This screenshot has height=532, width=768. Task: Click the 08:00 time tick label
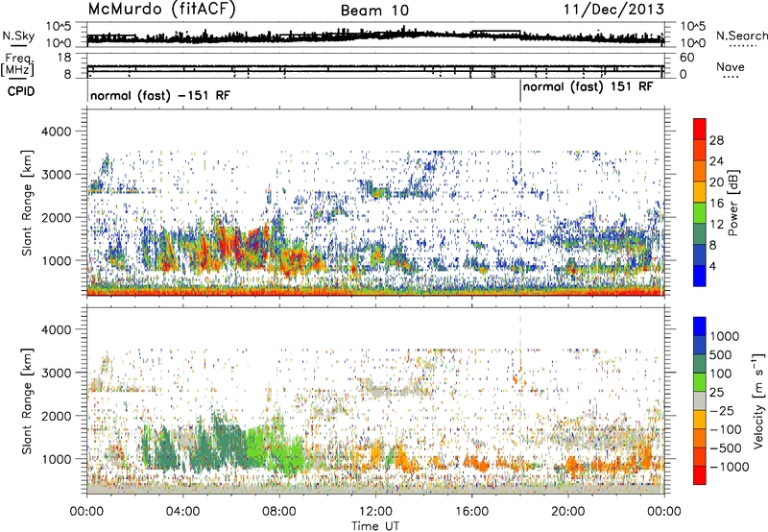point(279,512)
